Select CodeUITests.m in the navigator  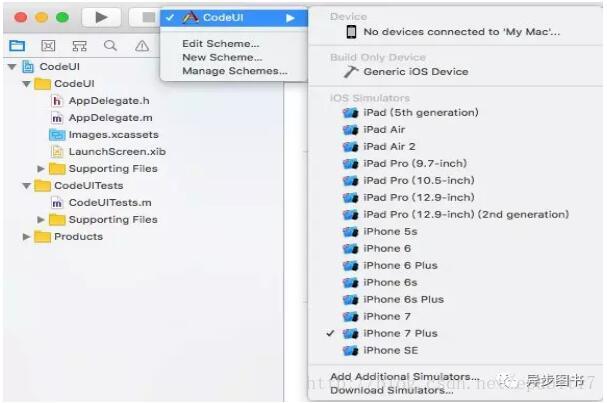pos(110,203)
